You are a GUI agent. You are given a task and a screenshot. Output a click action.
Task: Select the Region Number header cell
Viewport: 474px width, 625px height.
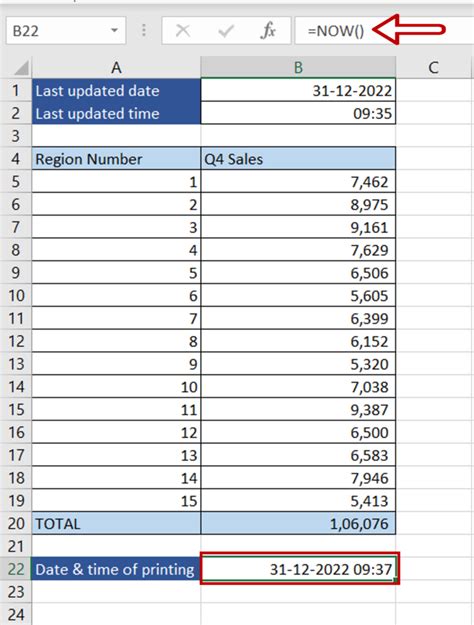(x=116, y=159)
